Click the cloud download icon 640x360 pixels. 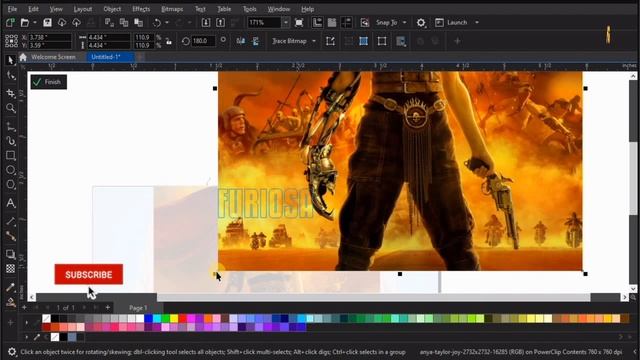(x=62, y=22)
